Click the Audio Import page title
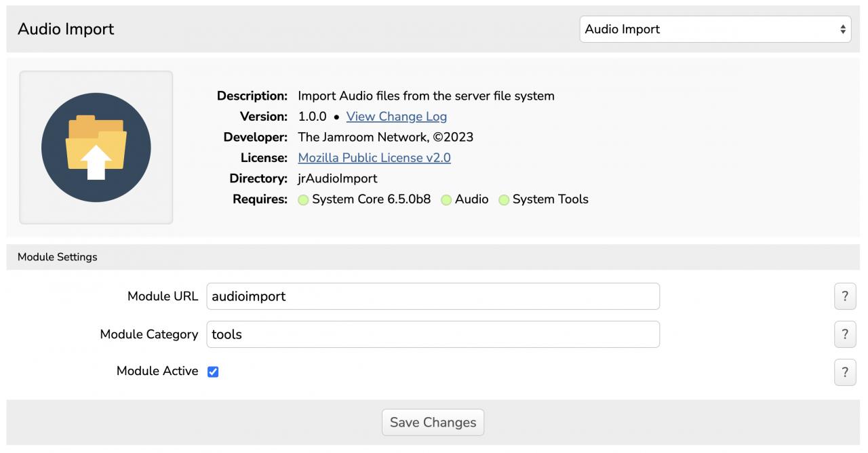868x453 pixels. coord(66,29)
